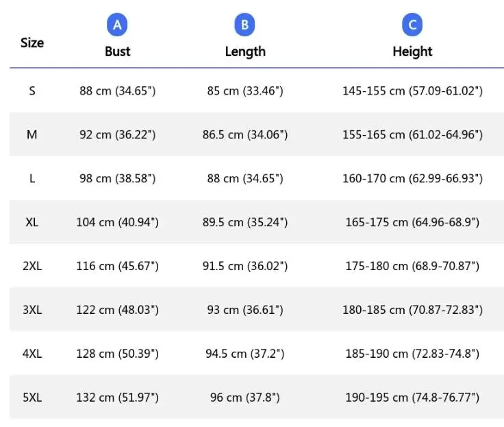Select the M size row label
Viewport: 504px width, 427px height.
click(x=32, y=134)
